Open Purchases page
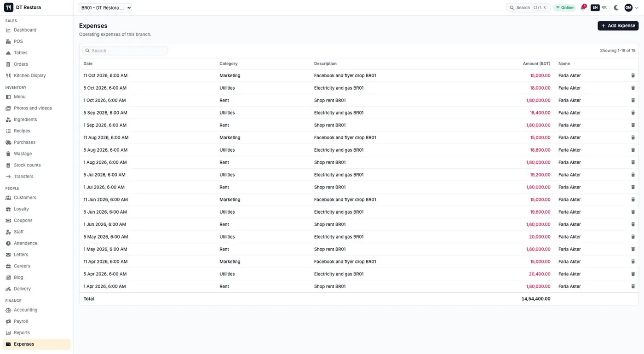 [36, 143]
